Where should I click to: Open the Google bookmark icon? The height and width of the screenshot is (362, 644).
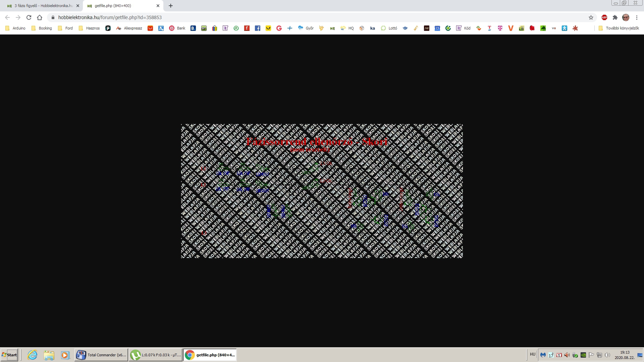[x=279, y=28]
